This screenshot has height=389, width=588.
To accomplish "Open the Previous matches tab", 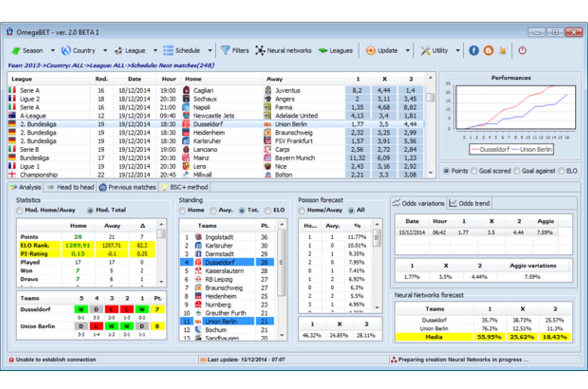I will (128, 187).
